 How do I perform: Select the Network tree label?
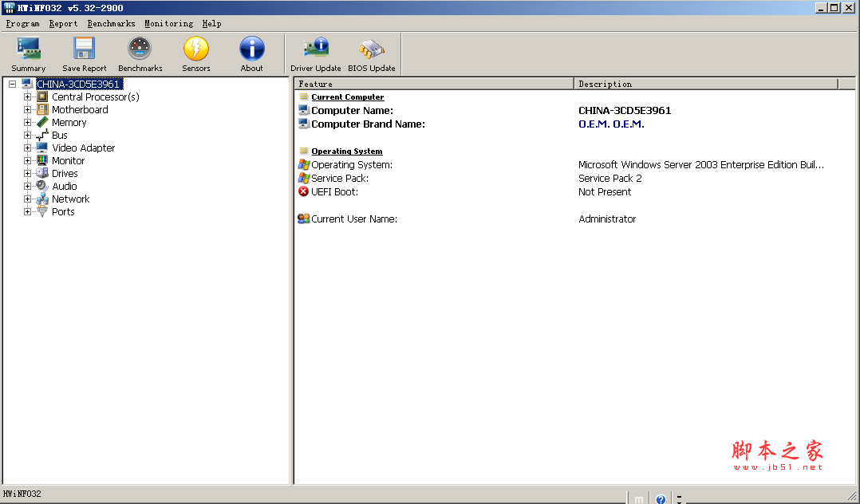(x=71, y=199)
